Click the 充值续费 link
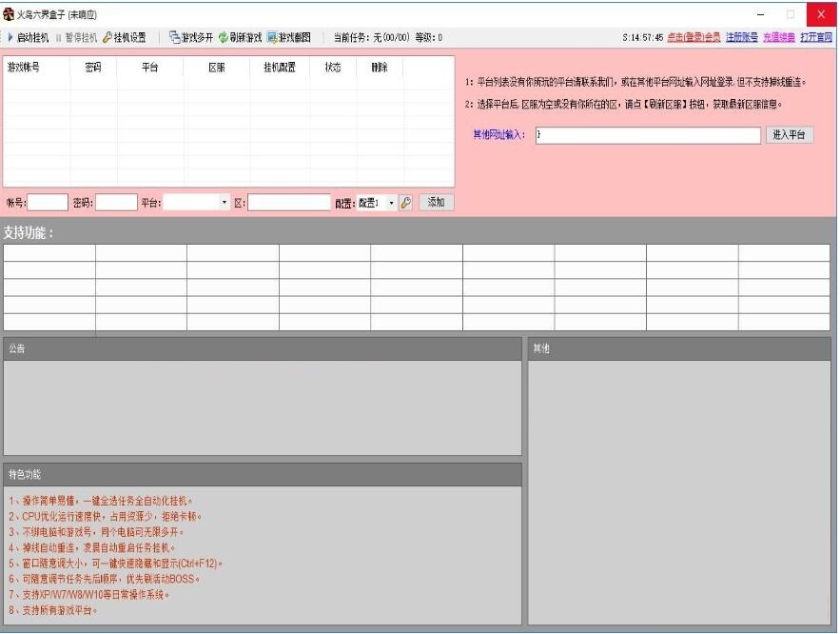This screenshot has width=840, height=634. 779,37
